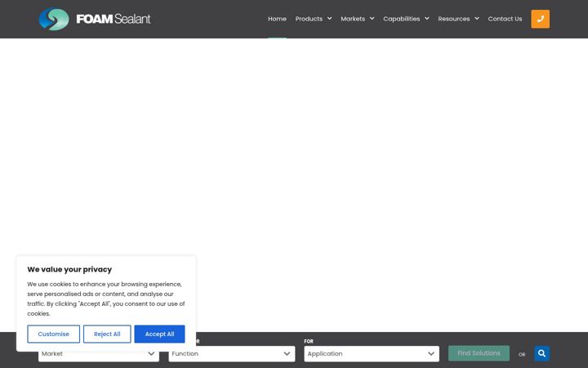This screenshot has height=368, width=588.
Task: Click the Find Solutions button
Action: tap(479, 353)
